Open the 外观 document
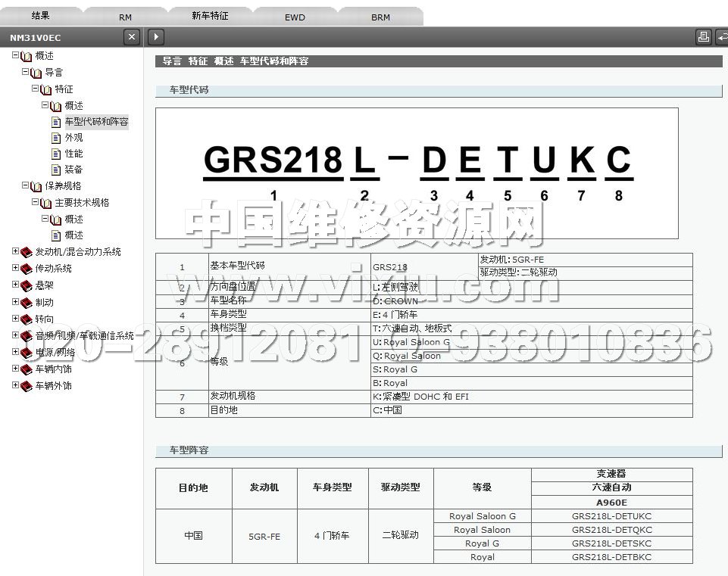 pos(73,138)
